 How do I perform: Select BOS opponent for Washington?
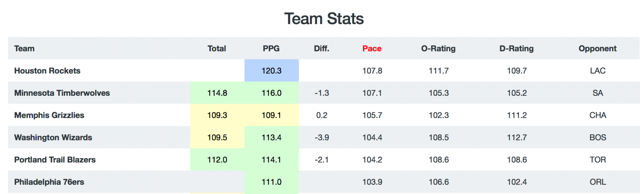[x=597, y=137]
